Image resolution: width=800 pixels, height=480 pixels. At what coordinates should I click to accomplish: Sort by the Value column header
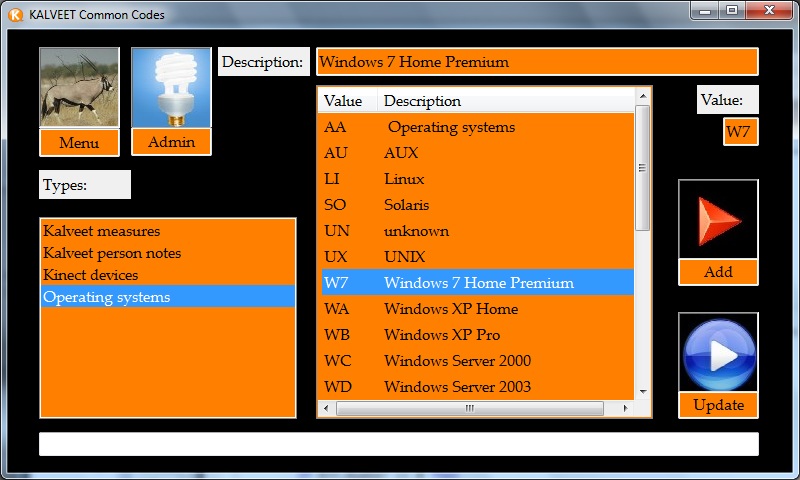(346, 101)
